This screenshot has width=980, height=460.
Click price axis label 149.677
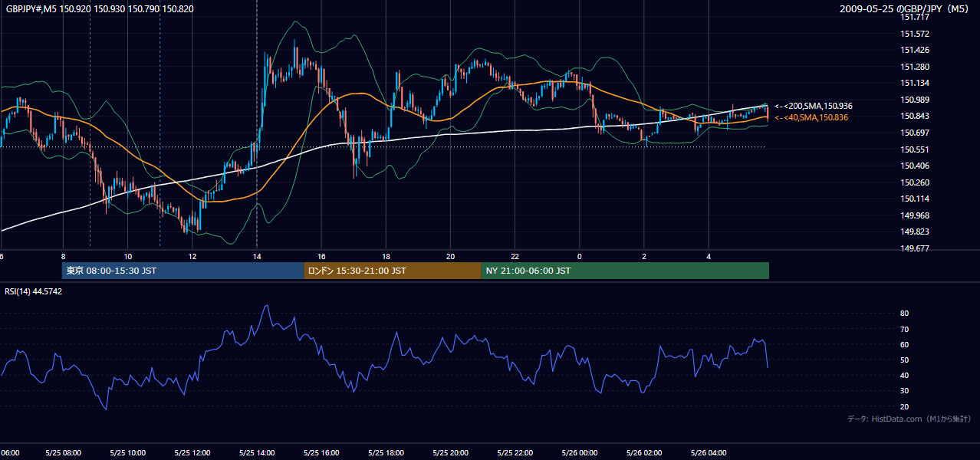916,248
